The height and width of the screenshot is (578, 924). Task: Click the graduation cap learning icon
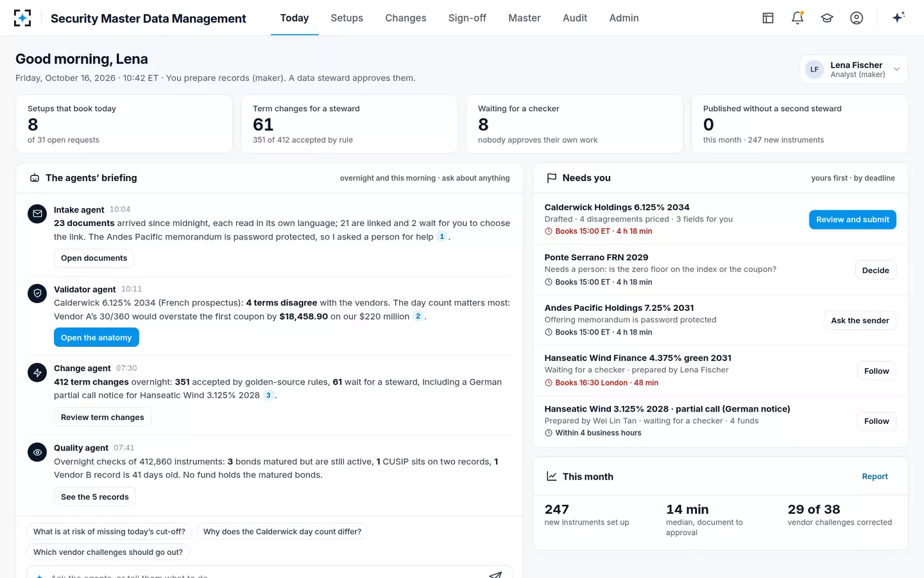pos(827,18)
